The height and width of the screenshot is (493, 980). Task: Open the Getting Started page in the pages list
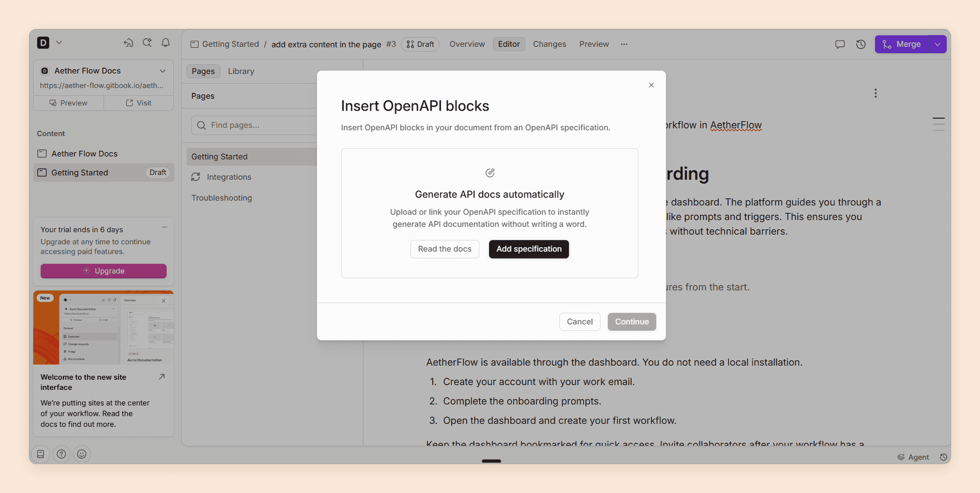[252, 156]
